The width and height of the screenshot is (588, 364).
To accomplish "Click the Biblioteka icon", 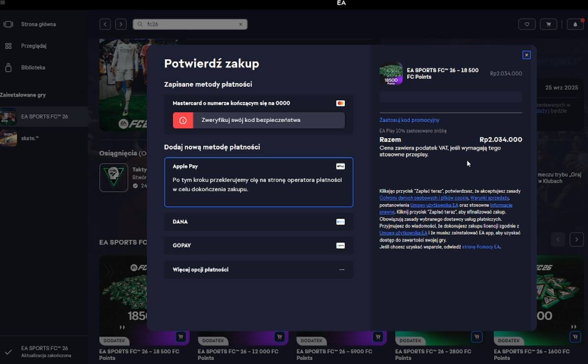I will pyautogui.click(x=8, y=67).
